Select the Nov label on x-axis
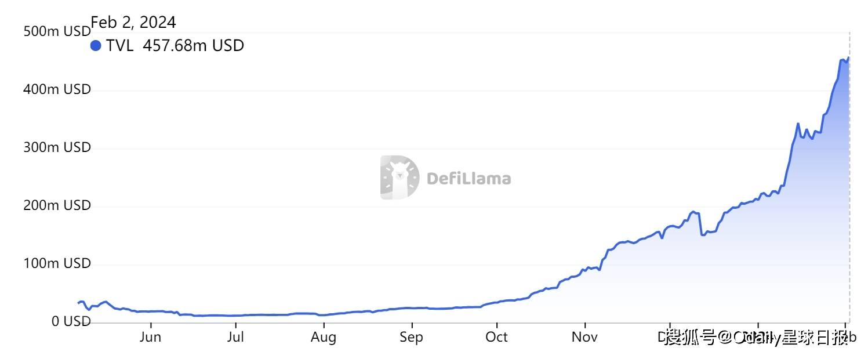868x355 pixels. click(x=584, y=337)
